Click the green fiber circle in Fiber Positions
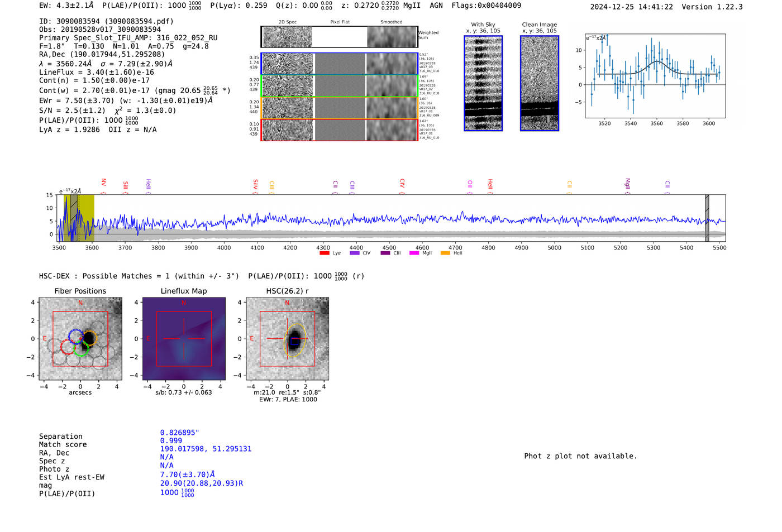This screenshot has width=782, height=532. pos(81,349)
